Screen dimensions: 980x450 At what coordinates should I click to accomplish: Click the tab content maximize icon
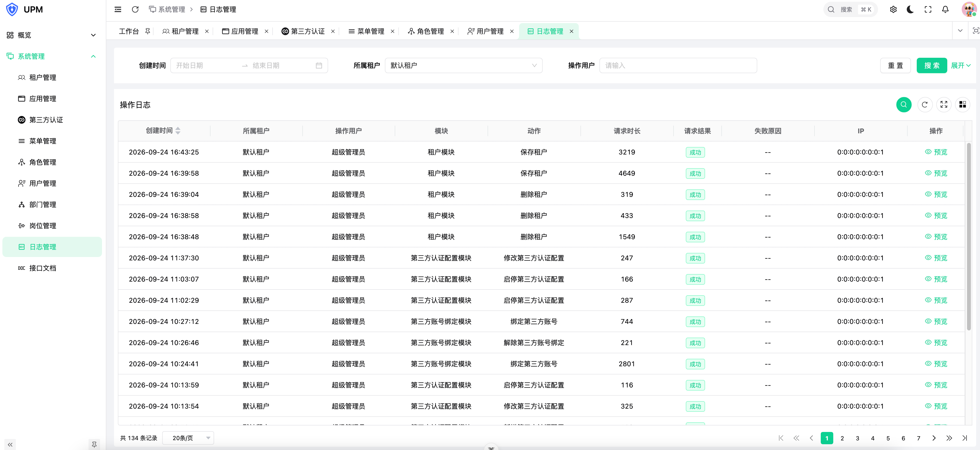975,31
